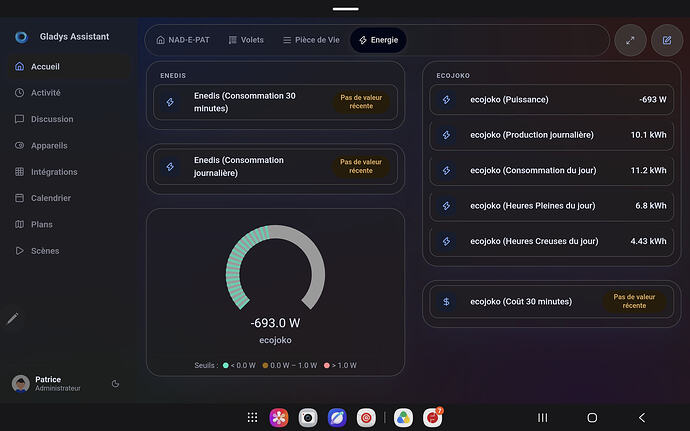Toggle dark mode with the moon icon
Image resolution: width=690 pixels, height=431 pixels.
click(x=115, y=384)
